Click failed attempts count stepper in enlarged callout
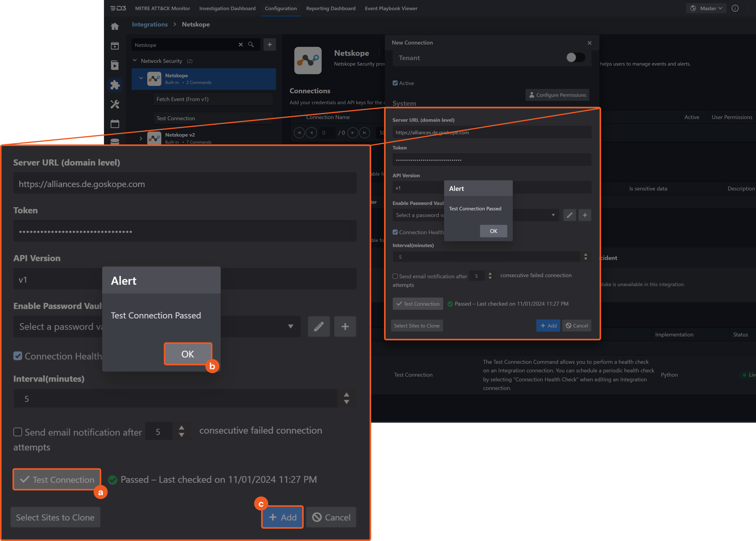 click(181, 431)
